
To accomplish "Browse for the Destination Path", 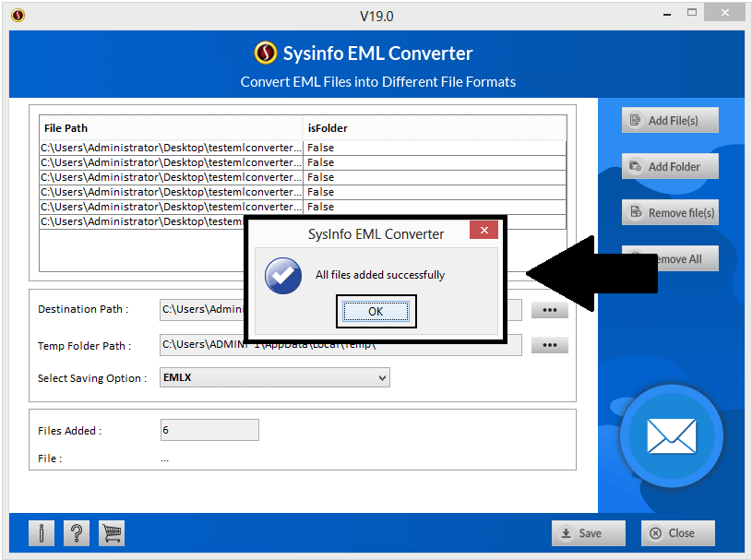I will click(x=550, y=310).
